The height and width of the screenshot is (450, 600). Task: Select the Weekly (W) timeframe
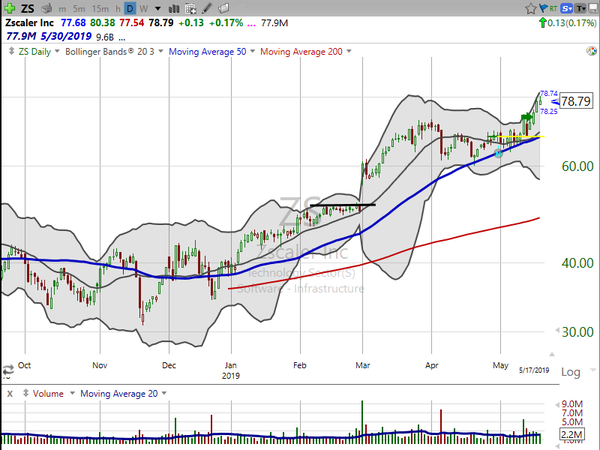[x=144, y=8]
